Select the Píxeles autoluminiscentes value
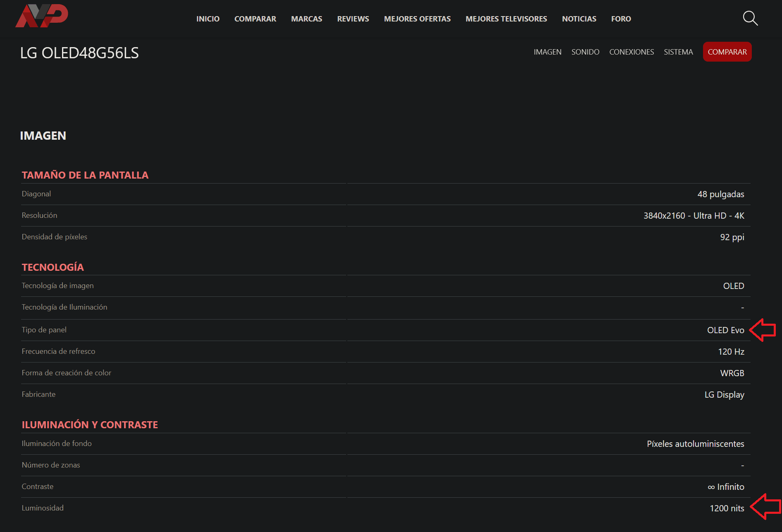782x532 pixels. click(x=696, y=444)
